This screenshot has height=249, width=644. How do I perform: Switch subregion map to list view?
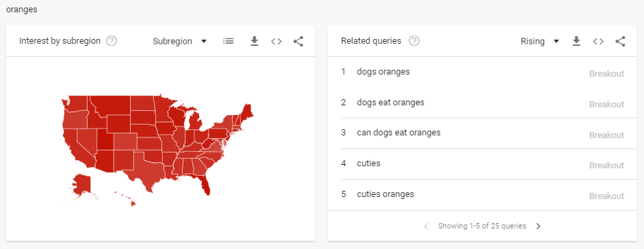tap(229, 41)
